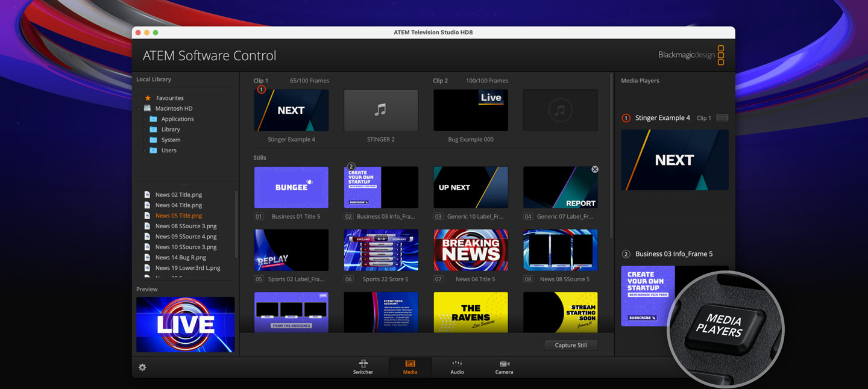Image resolution: width=868 pixels, height=389 pixels.
Task: Click the Capture Still button
Action: pos(570,345)
